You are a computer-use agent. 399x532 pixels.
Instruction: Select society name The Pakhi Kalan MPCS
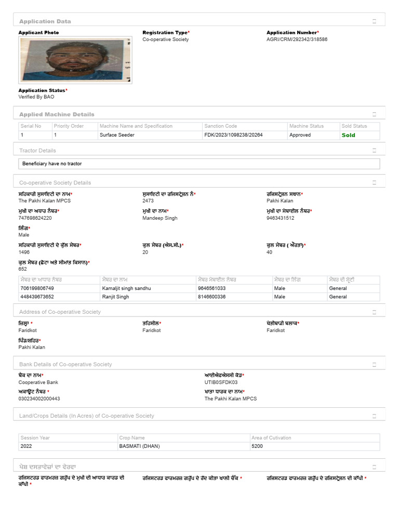pyautogui.click(x=45, y=201)
